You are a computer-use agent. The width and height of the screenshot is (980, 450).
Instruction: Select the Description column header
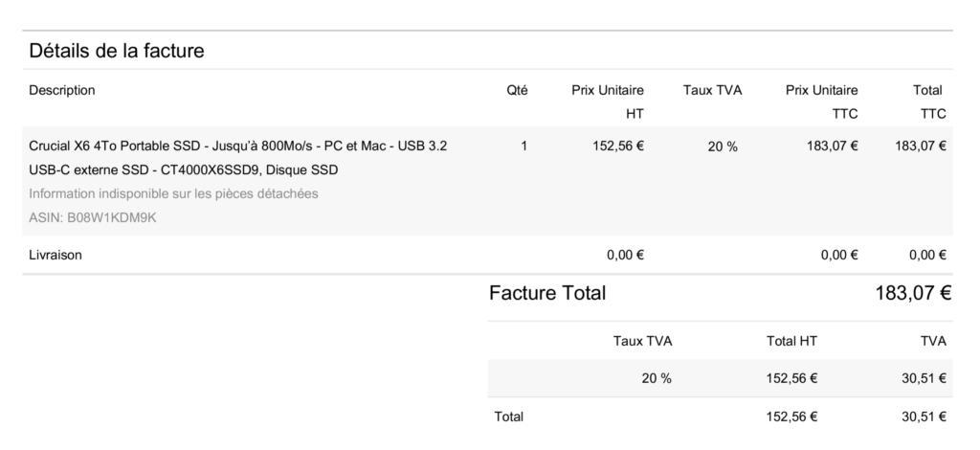pos(62,90)
